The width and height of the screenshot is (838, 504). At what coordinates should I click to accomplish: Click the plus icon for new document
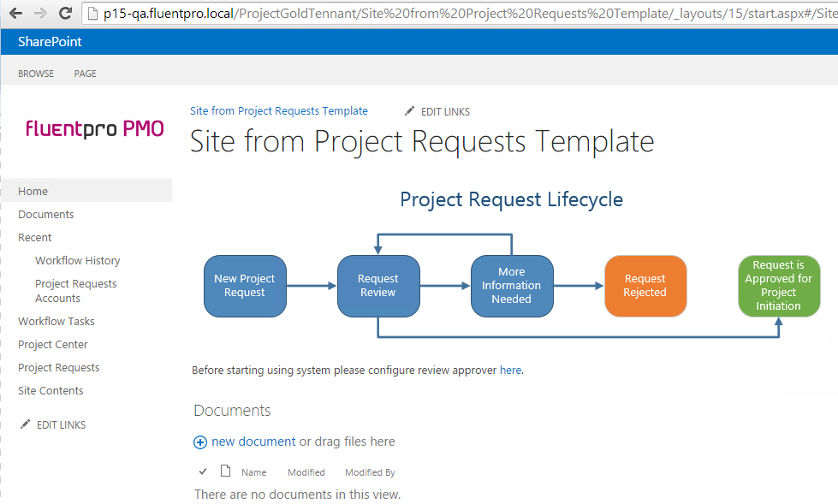point(200,442)
